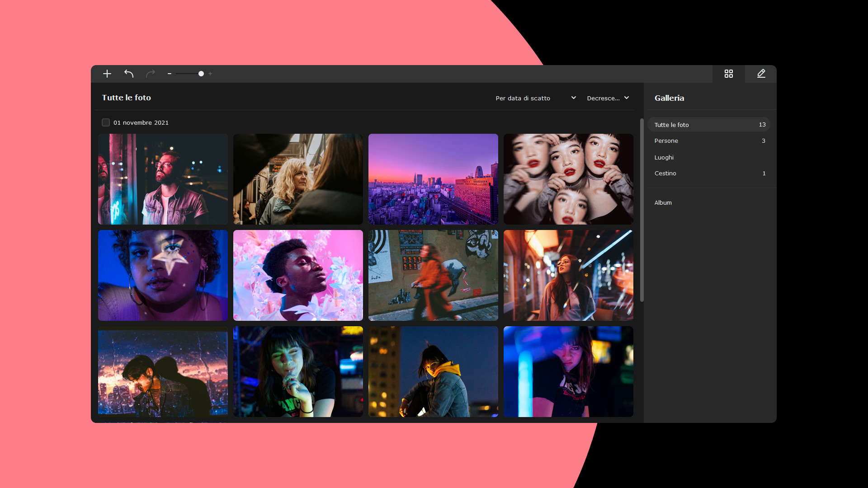Click the Album section label
Screen dimensions: 868x488
[663, 202]
